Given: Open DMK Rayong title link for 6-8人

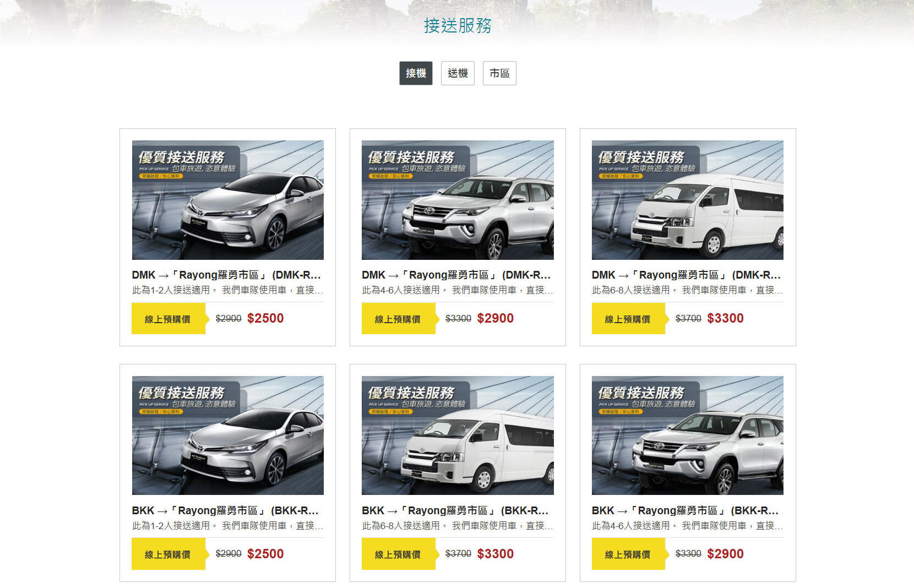Looking at the screenshot, I should (x=687, y=275).
